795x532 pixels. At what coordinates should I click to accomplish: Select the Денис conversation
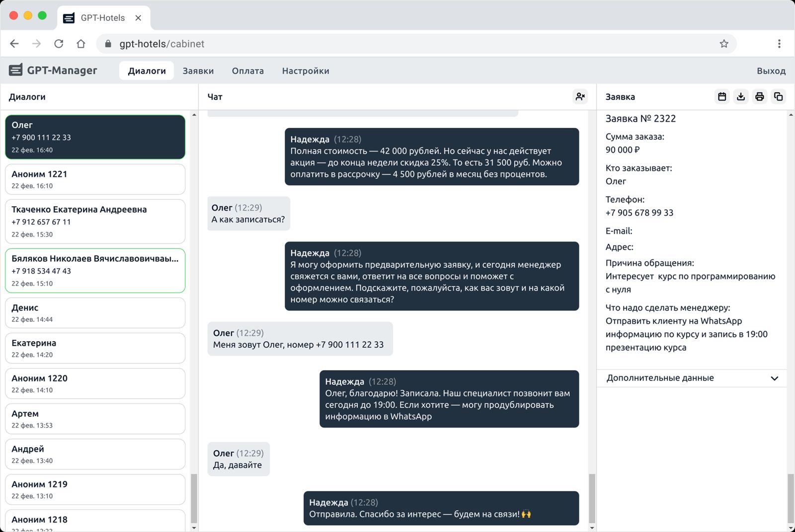pos(95,313)
